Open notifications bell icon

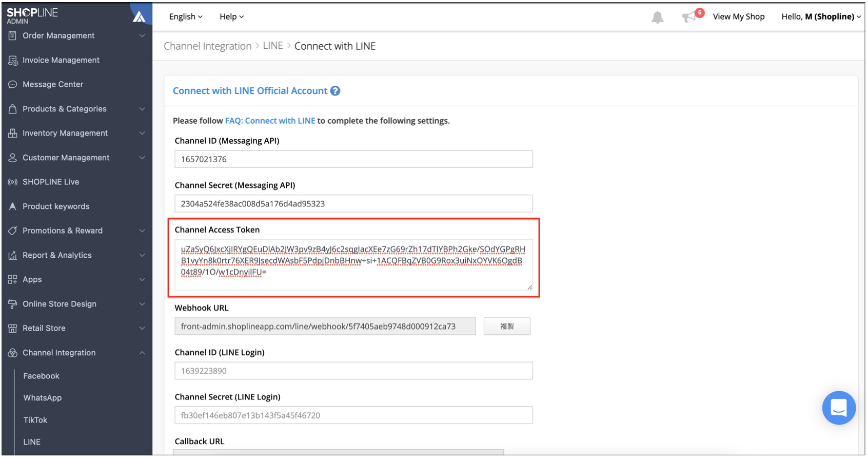657,17
